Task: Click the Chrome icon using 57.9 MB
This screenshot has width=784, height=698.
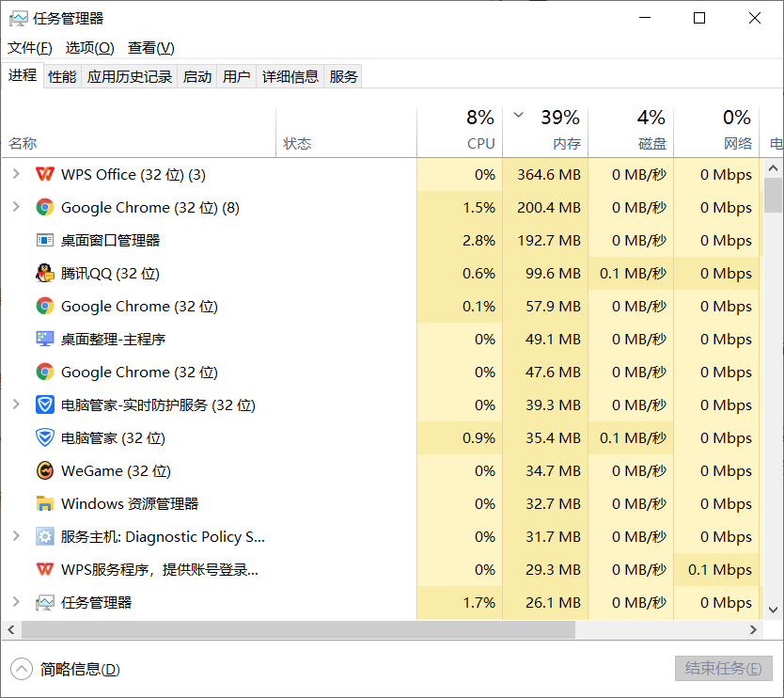Action: click(45, 307)
